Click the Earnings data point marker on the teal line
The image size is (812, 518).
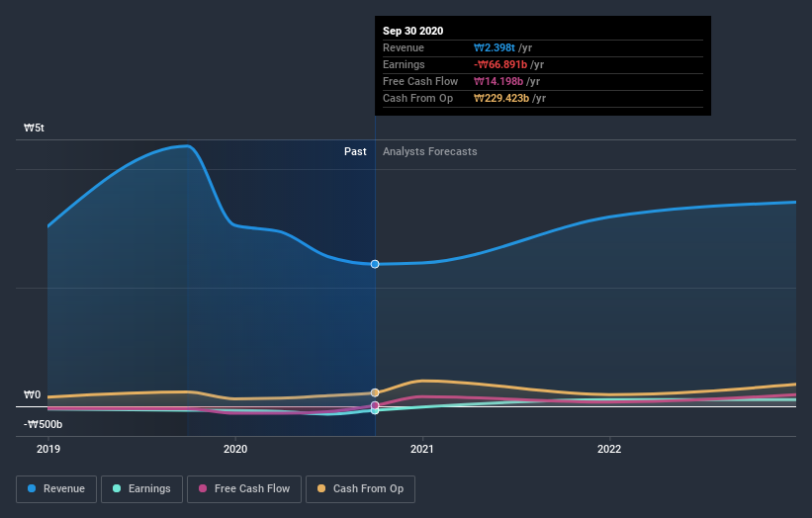point(375,411)
